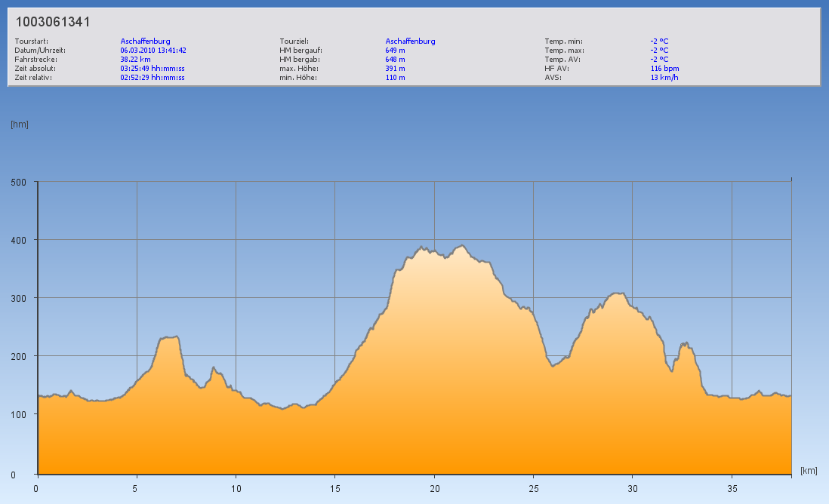Click the Temp. min label
The height and width of the screenshot is (504, 829).
563,41
